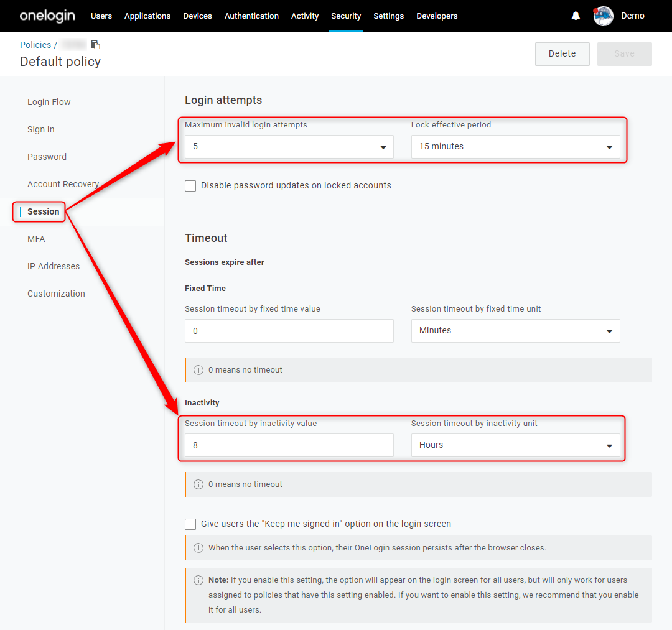The height and width of the screenshot is (630, 672).
Task: Open Lock effective period dropdown
Action: 516,147
